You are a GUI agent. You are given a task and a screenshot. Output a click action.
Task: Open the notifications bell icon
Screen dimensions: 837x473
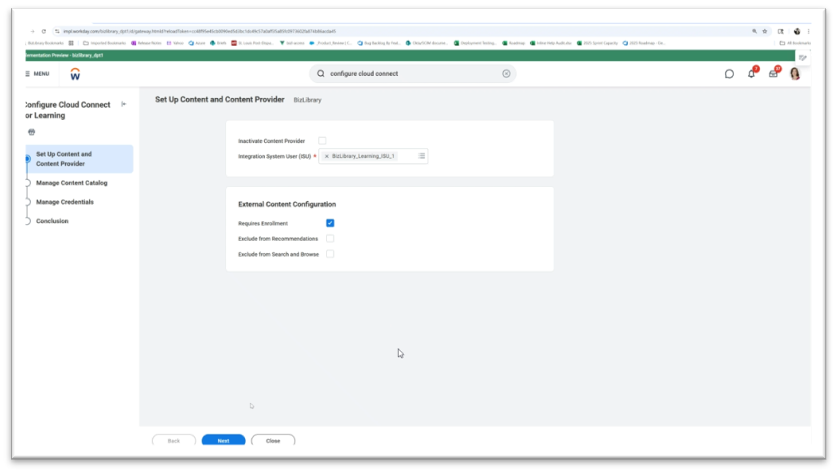751,74
